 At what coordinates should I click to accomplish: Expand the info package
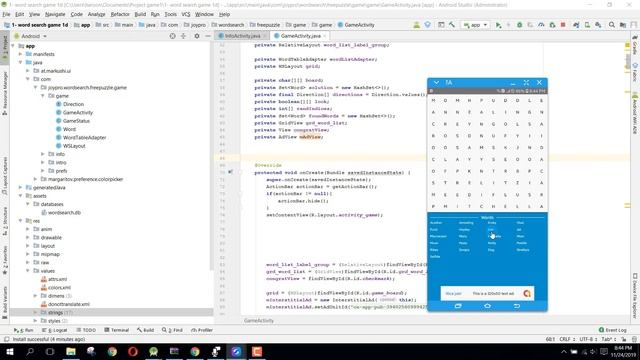tap(42, 154)
